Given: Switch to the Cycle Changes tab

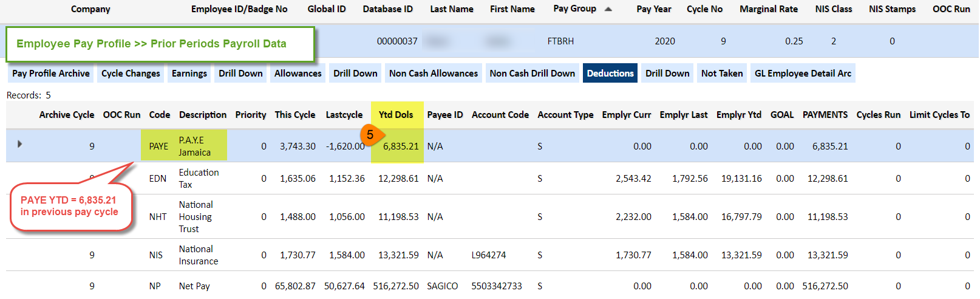Looking at the screenshot, I should [131, 74].
